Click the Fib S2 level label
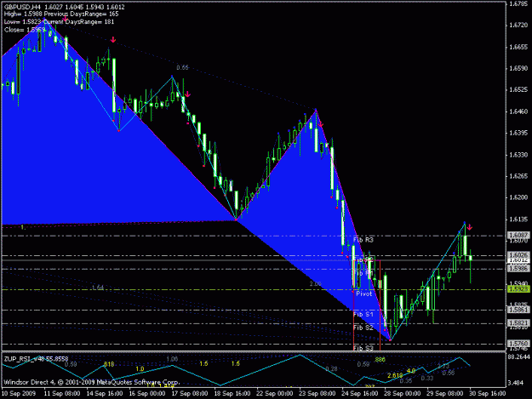This screenshot has height=399, width=532. pyautogui.click(x=363, y=328)
